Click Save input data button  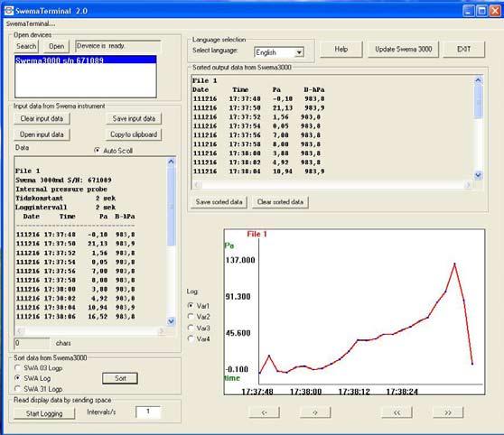[134, 118]
